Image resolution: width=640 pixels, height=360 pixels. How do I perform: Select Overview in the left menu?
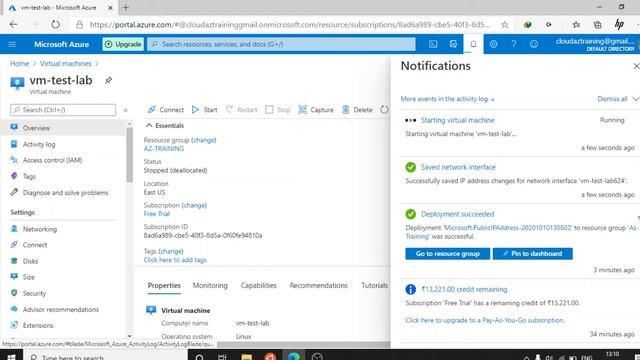click(x=63, y=128)
